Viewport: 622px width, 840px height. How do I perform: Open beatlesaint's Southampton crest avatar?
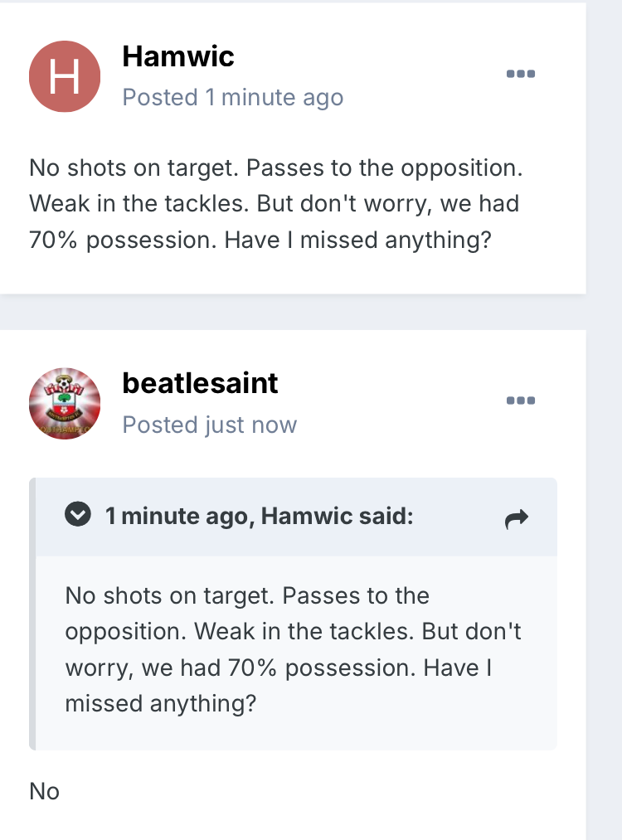(65, 403)
